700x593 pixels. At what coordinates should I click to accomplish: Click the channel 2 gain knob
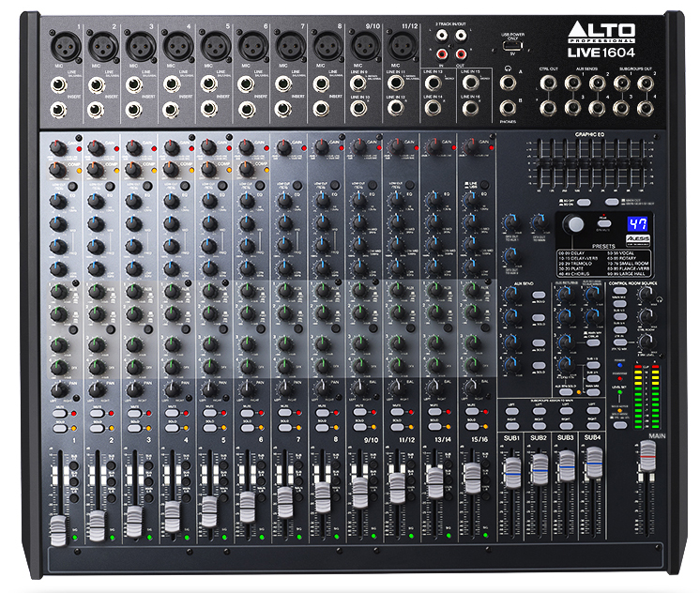[x=95, y=147]
